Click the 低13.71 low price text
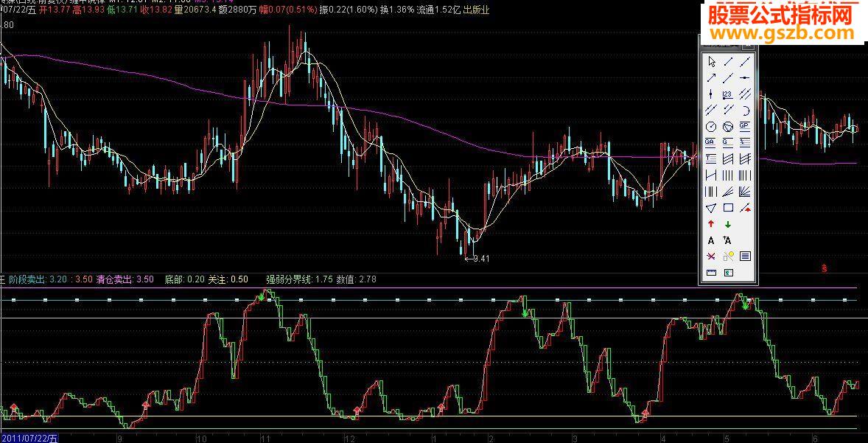 122,10
